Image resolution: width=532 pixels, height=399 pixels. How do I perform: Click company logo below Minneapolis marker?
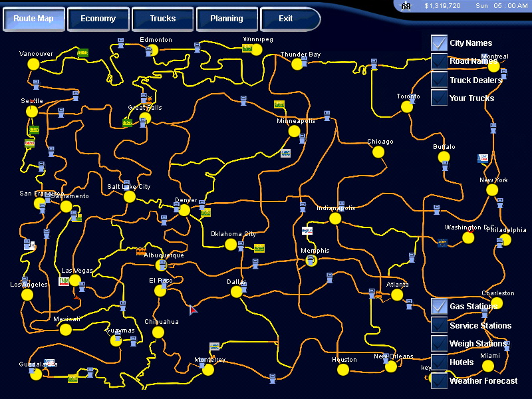[x=286, y=154]
